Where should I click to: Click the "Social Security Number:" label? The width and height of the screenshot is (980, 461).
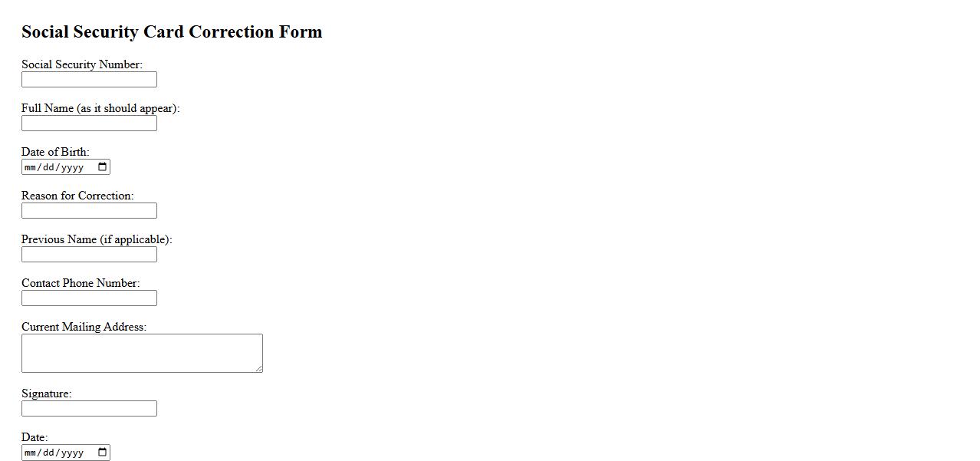[x=81, y=64]
